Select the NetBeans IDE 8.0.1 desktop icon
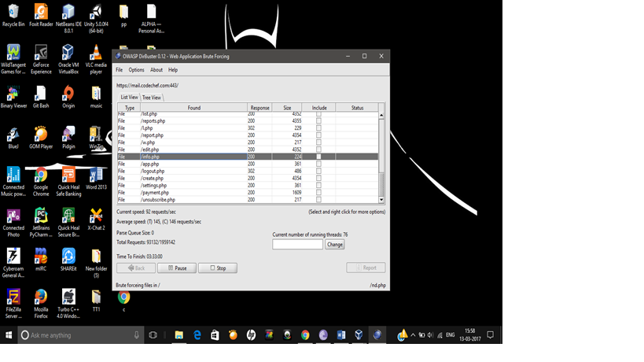This screenshot has width=644, height=362. pyautogui.click(x=68, y=18)
